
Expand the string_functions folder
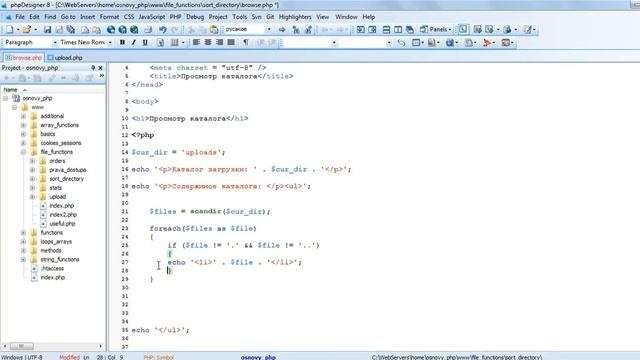(x=23, y=260)
